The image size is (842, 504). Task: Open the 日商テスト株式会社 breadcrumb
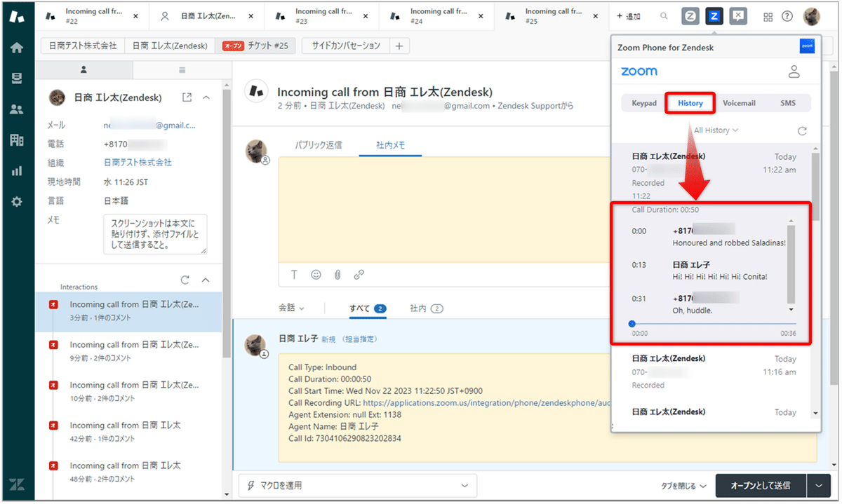(83, 46)
